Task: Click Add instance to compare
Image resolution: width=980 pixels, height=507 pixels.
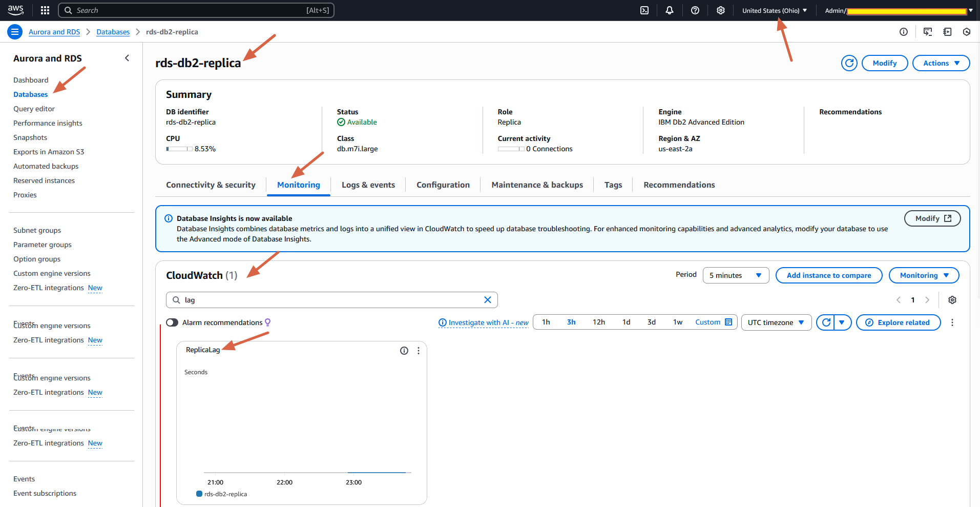Action: pyautogui.click(x=829, y=275)
